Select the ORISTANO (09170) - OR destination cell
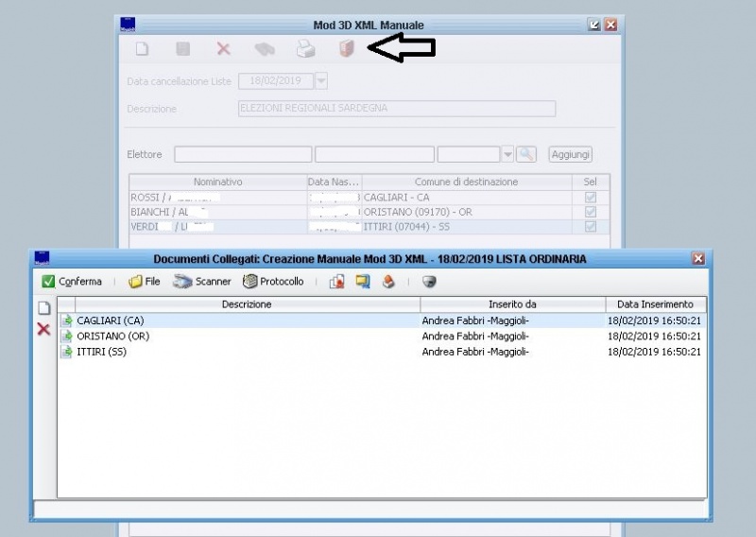 tap(467, 212)
